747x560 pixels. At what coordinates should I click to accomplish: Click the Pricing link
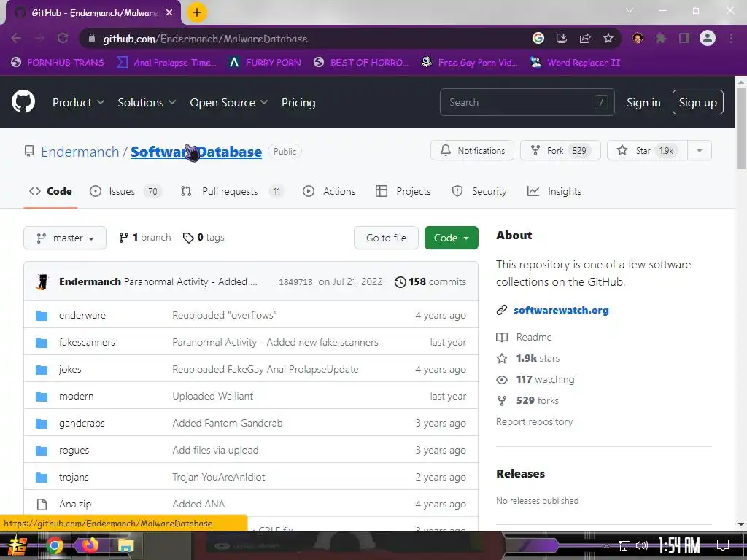click(x=298, y=102)
